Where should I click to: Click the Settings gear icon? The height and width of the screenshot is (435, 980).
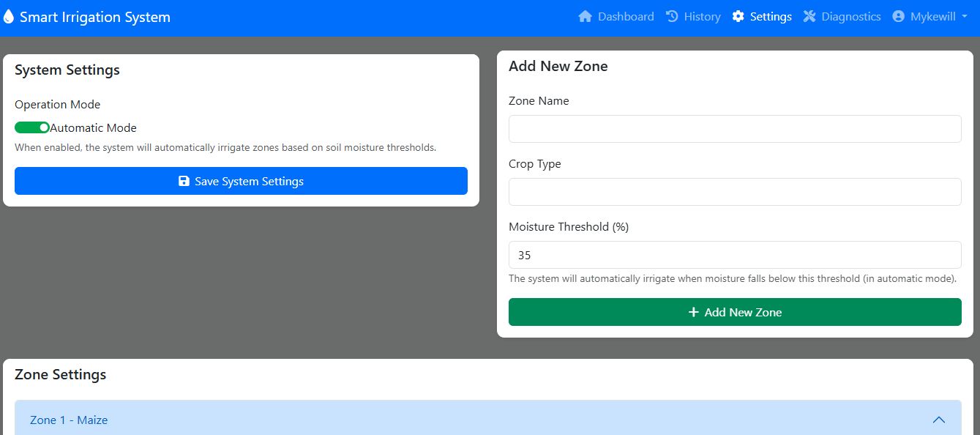[x=738, y=16]
